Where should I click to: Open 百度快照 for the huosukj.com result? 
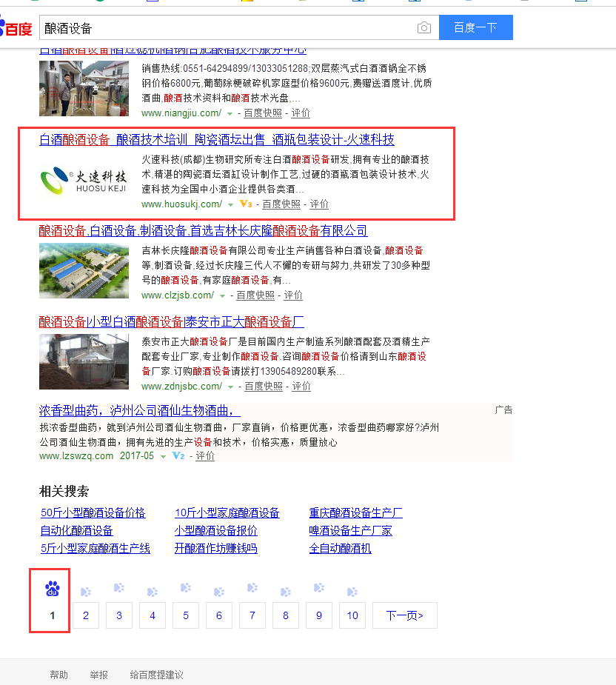pyautogui.click(x=281, y=204)
